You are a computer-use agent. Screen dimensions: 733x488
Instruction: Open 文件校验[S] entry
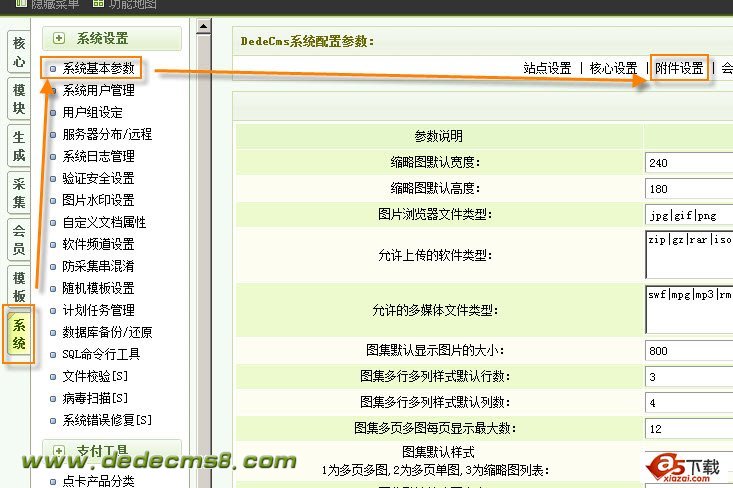[x=95, y=376]
